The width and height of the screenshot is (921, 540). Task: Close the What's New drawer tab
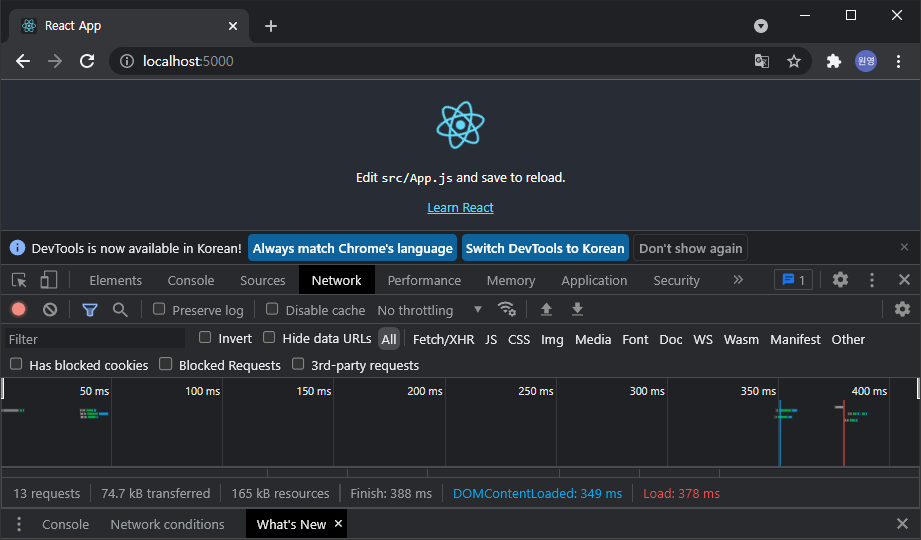[338, 524]
